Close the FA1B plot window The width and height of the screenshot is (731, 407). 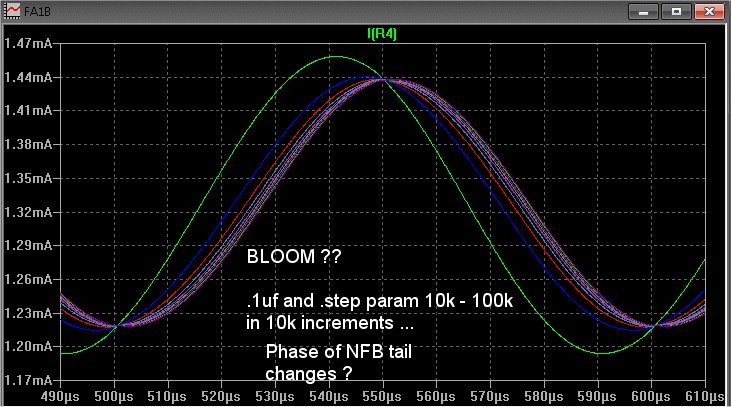click(709, 12)
